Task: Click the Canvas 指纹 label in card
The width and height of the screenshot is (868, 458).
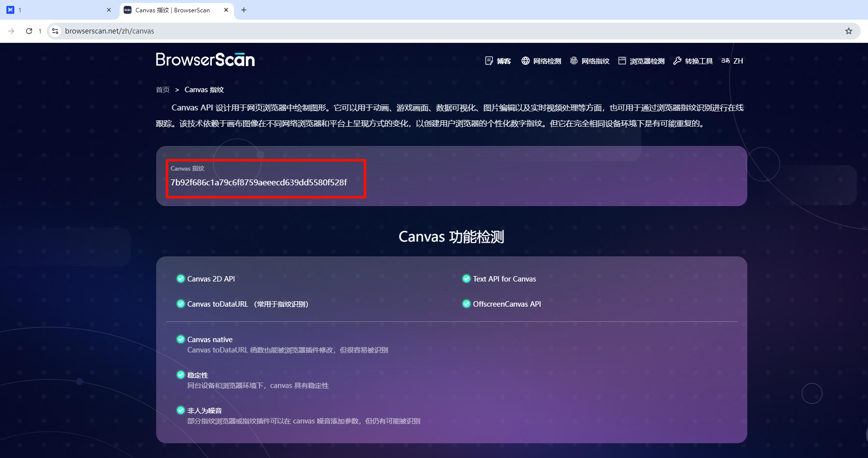Action: 187,169
